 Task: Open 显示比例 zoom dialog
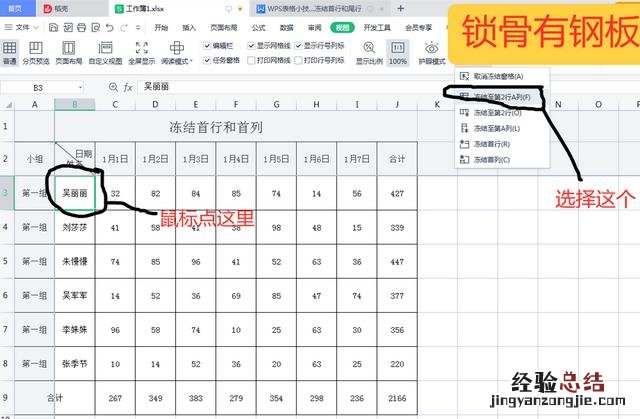click(369, 53)
